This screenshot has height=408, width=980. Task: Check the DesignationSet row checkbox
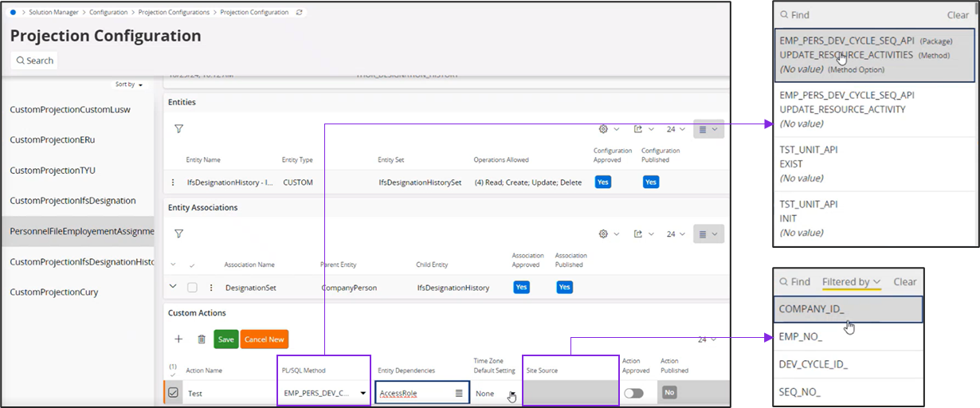point(192,288)
